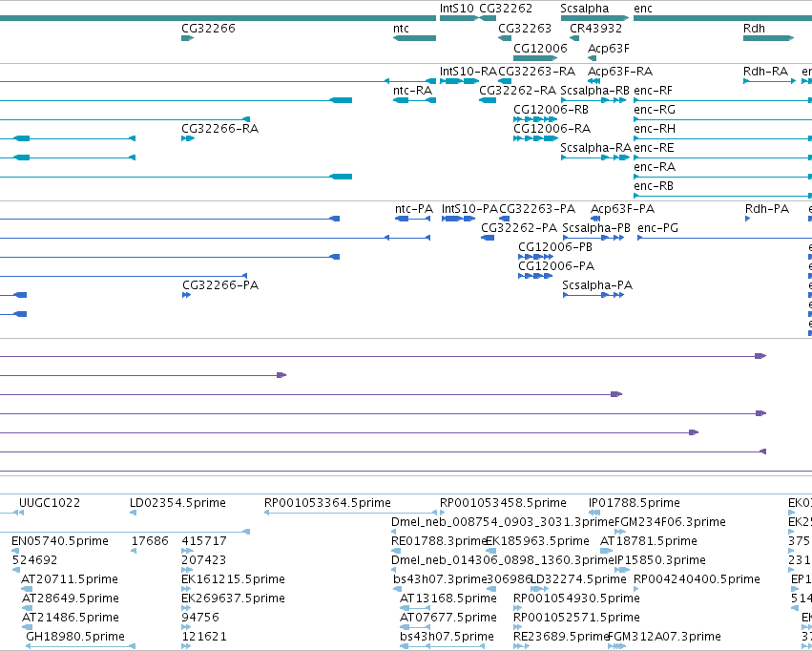Open the CG32263-PA protein label
The image size is (812, 651).
tap(537, 209)
